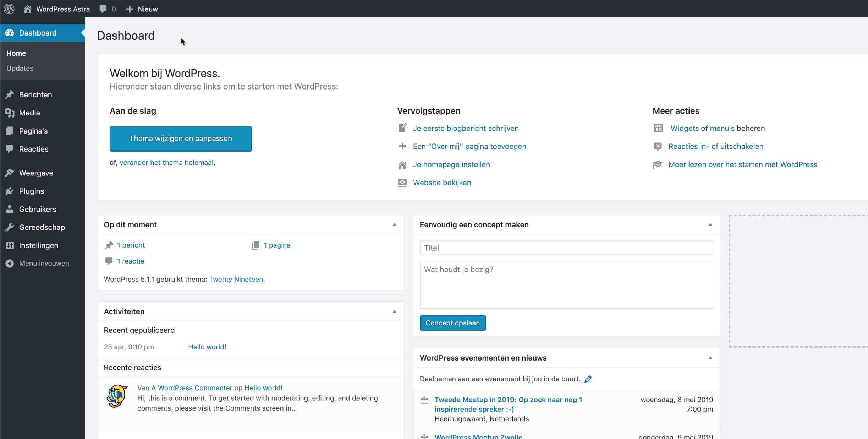Open the Updates submenu item
Image resolution: width=868 pixels, height=439 pixels.
20,68
